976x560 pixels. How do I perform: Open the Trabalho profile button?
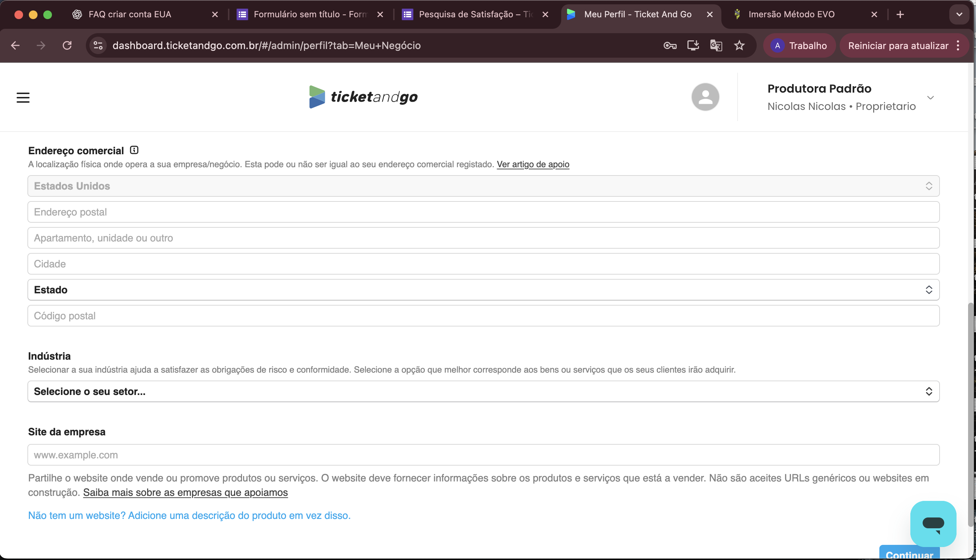click(799, 46)
